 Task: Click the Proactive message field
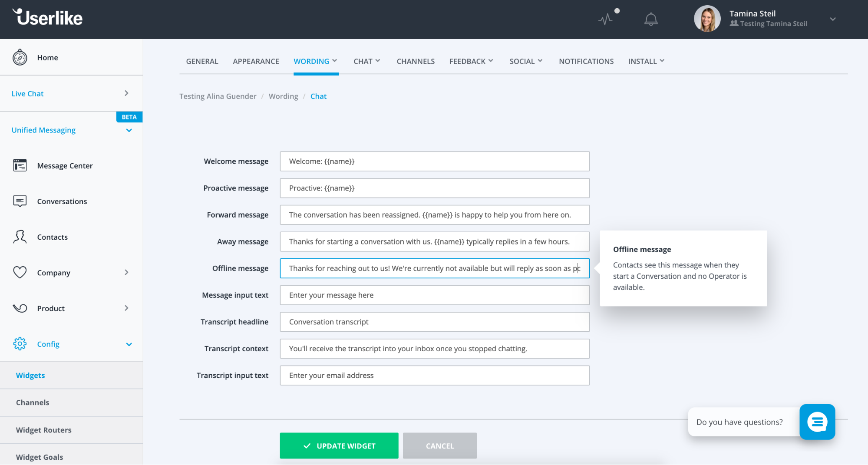click(x=435, y=188)
